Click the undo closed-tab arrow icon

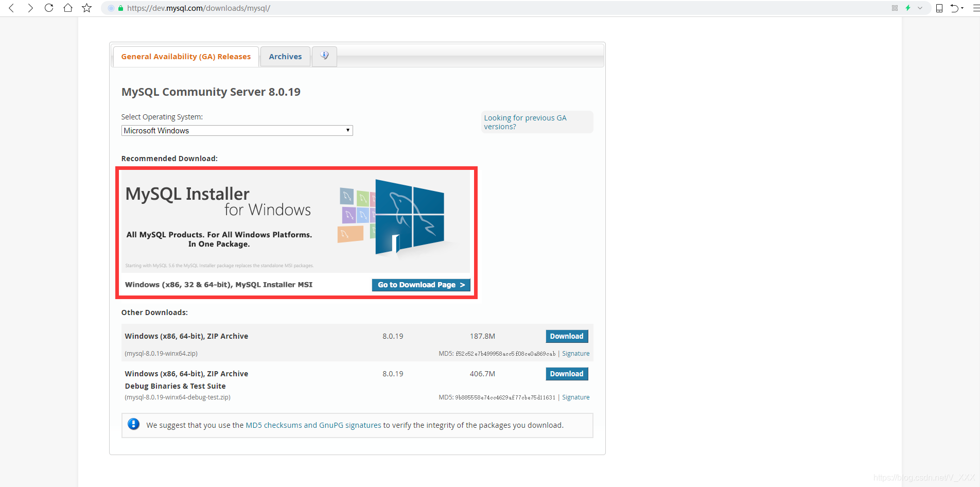tap(955, 8)
